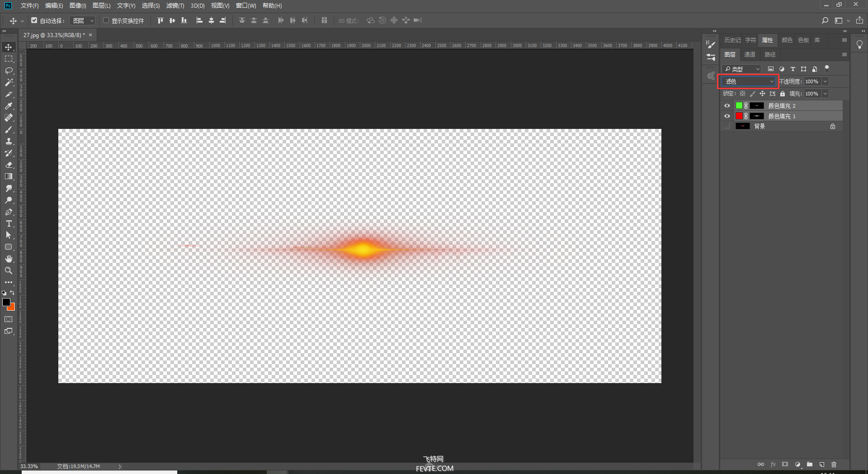Hide the 颜色填充 1 layer with its eye
Viewport: 868px width, 474px height.
click(727, 116)
